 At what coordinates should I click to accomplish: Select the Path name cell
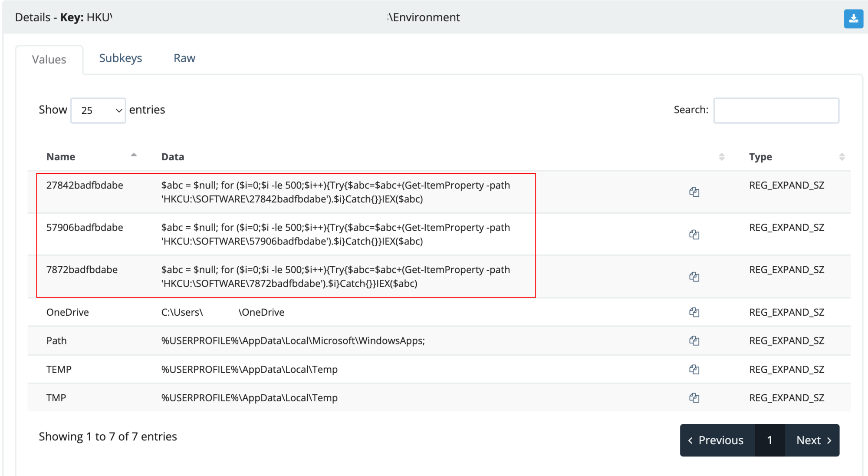point(56,340)
